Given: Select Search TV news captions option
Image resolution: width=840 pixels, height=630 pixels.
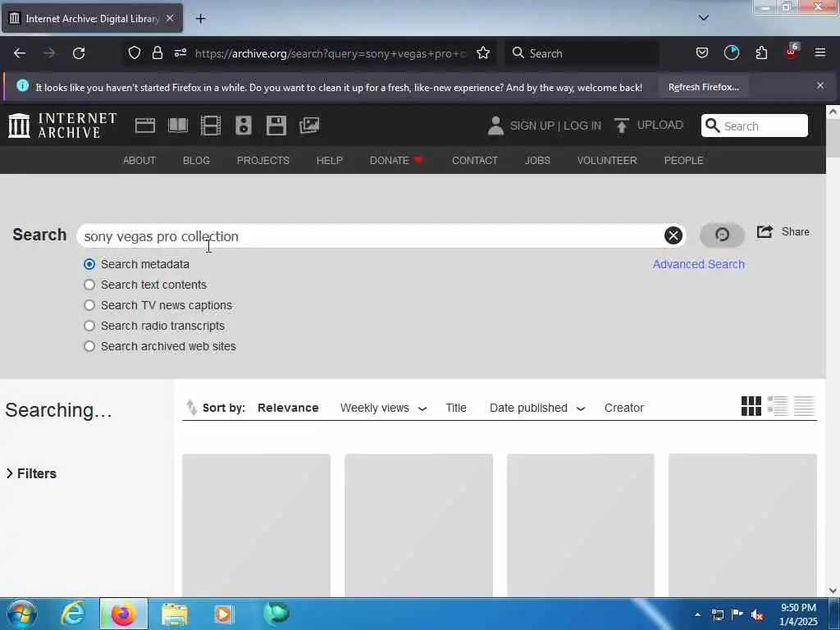Looking at the screenshot, I should pyautogui.click(x=89, y=305).
